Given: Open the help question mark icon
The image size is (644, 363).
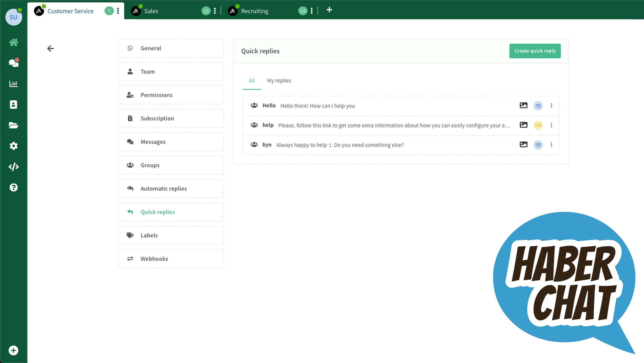Looking at the screenshot, I should click(x=13, y=187).
